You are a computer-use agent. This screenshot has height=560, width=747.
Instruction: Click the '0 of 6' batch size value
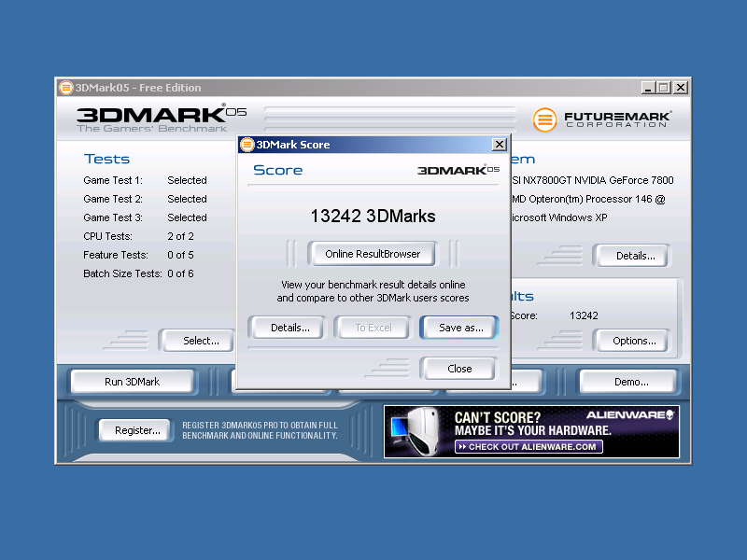click(180, 273)
